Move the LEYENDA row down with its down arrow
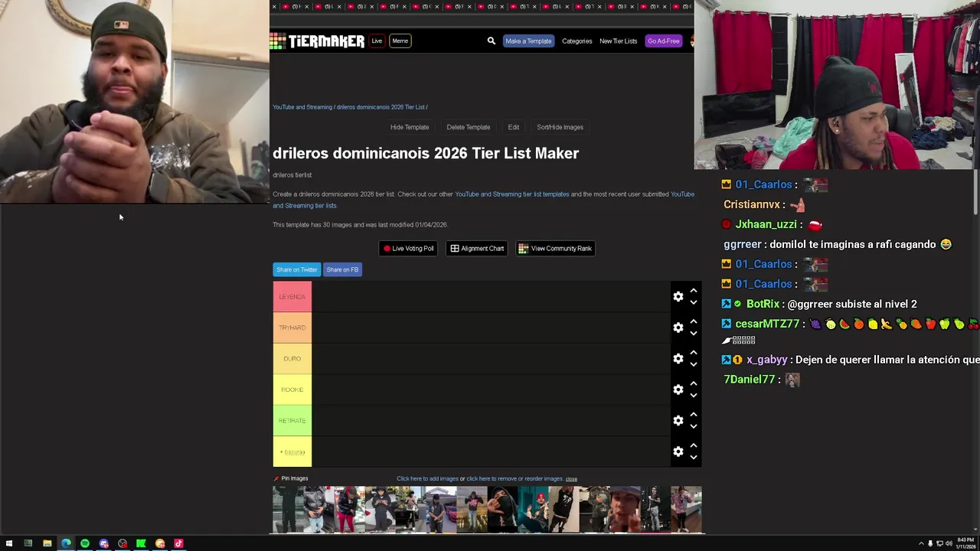This screenshot has height=551, width=980. [x=693, y=303]
